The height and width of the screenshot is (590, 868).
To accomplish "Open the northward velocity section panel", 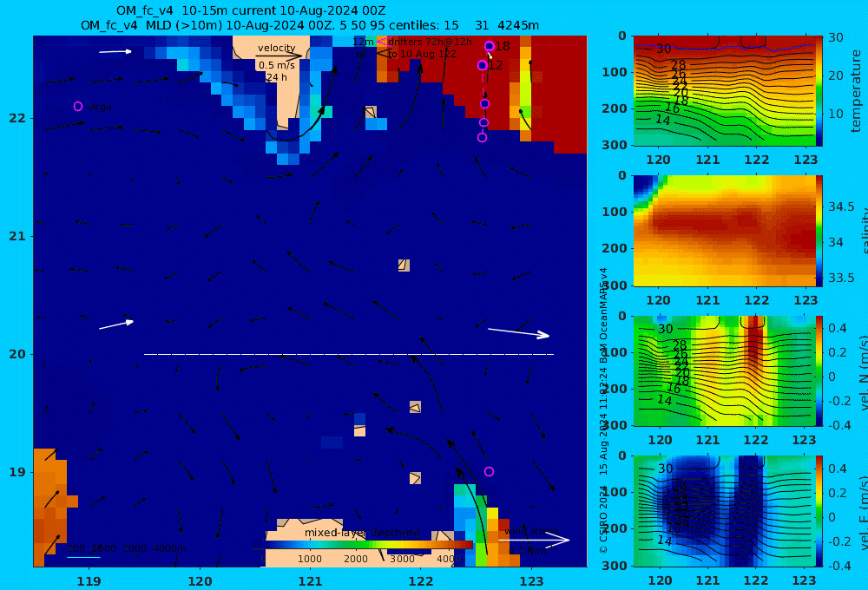I will [x=724, y=370].
